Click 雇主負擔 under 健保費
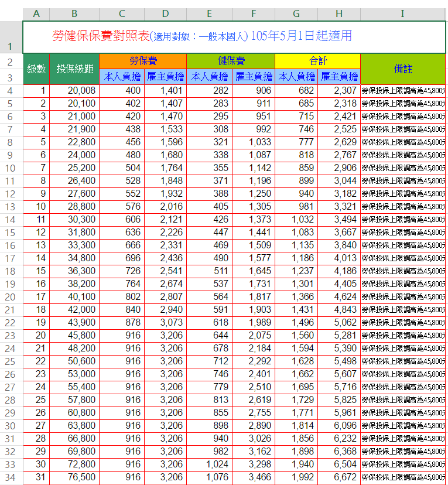The height and width of the screenshot is (485, 448). [x=254, y=77]
